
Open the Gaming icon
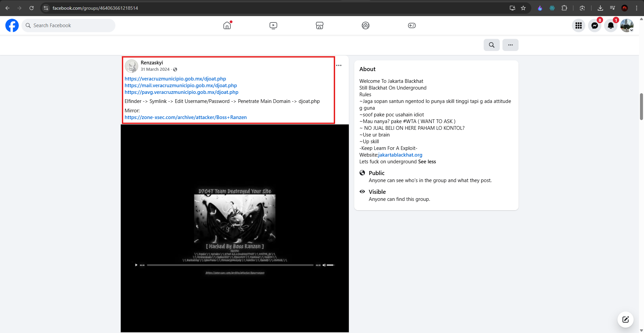pos(412,25)
